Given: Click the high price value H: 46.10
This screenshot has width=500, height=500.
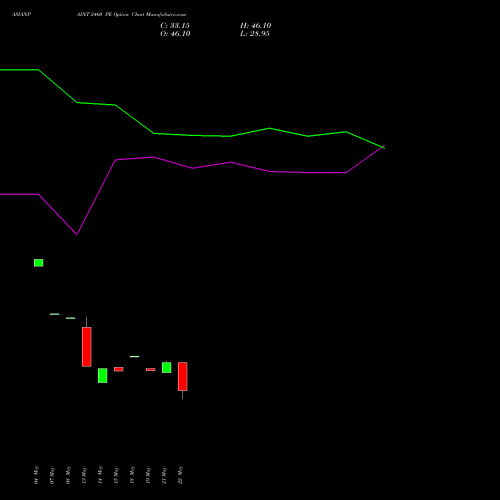Looking at the screenshot, I should [x=256, y=26].
